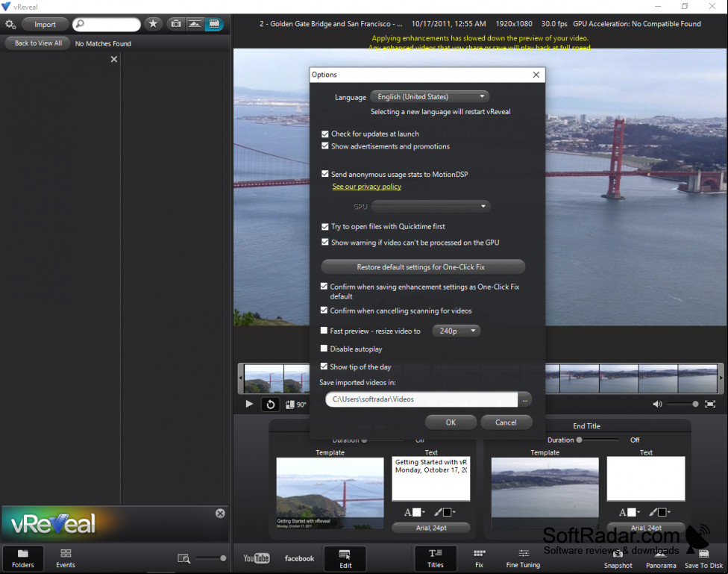The width and height of the screenshot is (728, 574).
Task: Toggle Show warning if video can't be processed on GPU
Action: (x=325, y=242)
